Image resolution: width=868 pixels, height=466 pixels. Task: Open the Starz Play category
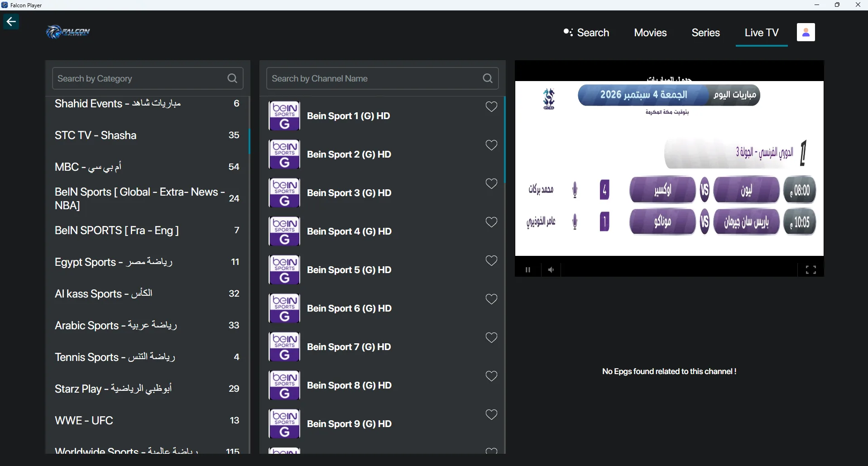147,389
